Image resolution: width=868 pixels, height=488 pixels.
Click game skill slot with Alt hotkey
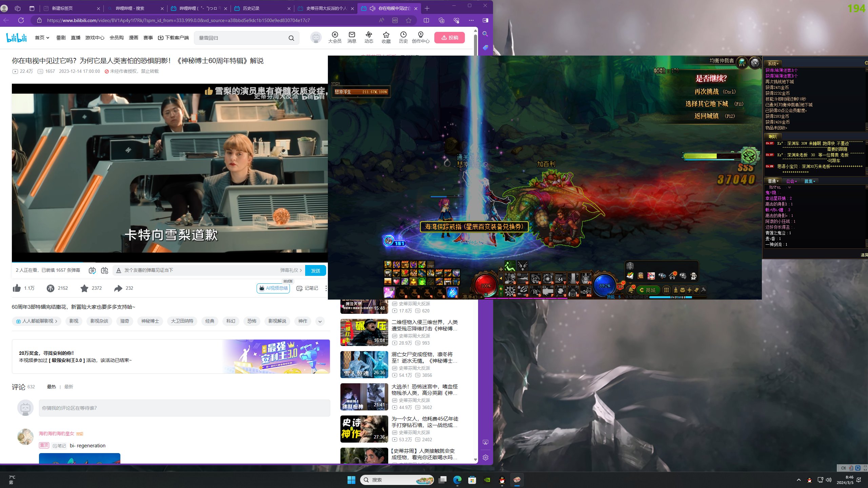point(586,291)
